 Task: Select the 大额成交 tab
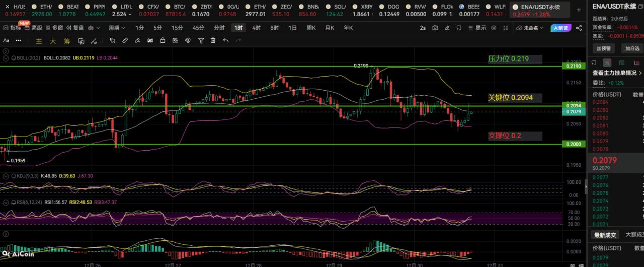tap(633, 234)
